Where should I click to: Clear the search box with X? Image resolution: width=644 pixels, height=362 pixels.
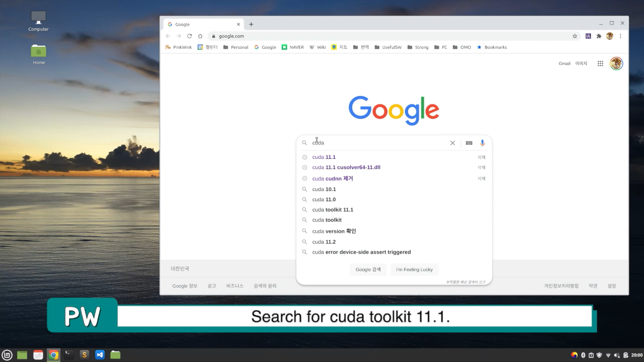point(452,143)
